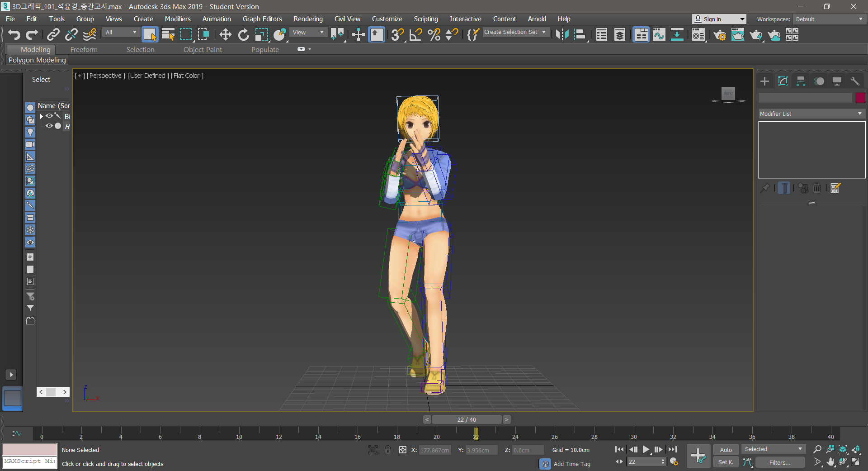Screen dimensions: 868x471
Task: Toggle Spinner Snap icon
Action: 452,35
